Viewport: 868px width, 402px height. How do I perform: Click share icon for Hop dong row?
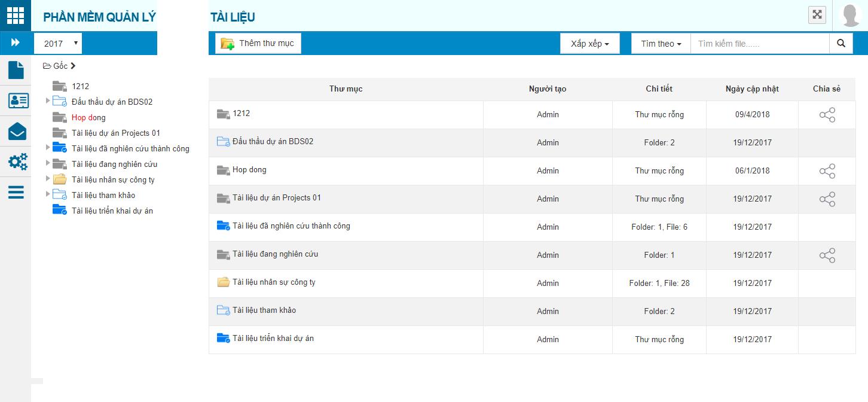[827, 172]
